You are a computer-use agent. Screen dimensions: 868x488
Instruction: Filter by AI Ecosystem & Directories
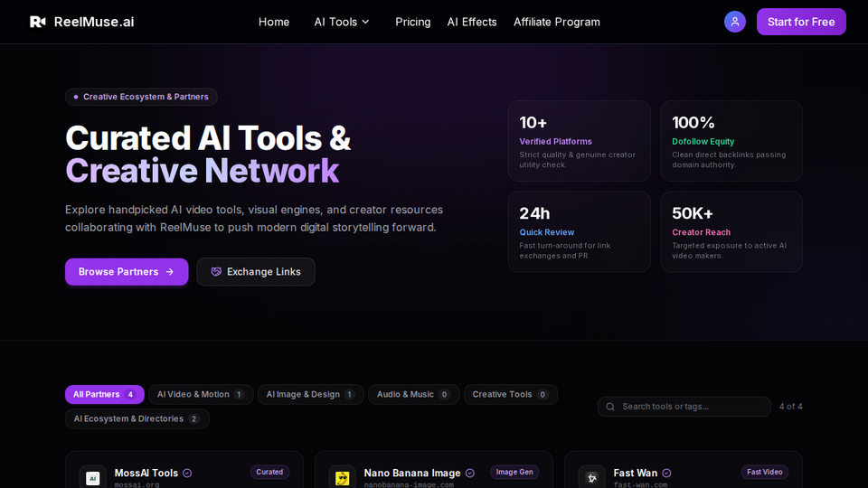tap(137, 418)
